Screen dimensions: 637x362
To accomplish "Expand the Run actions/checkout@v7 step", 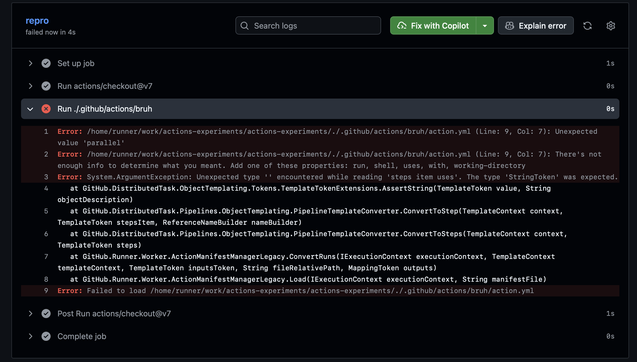I will tap(30, 86).
